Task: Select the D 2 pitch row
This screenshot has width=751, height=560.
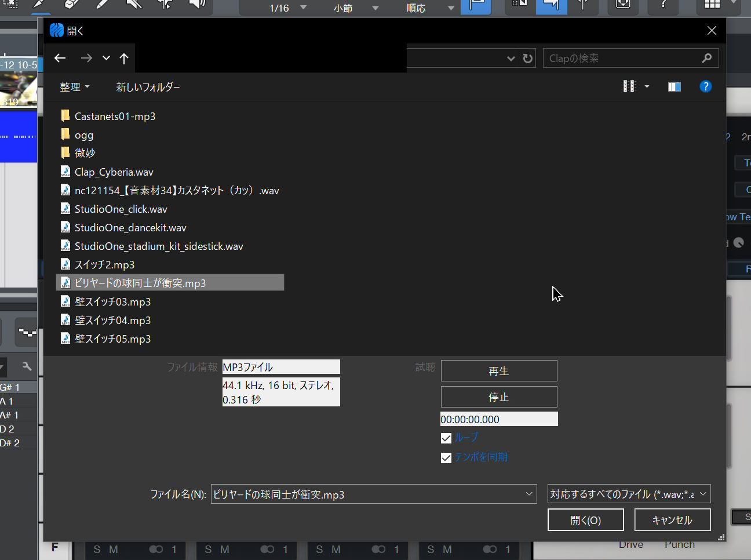Action: coord(19,429)
